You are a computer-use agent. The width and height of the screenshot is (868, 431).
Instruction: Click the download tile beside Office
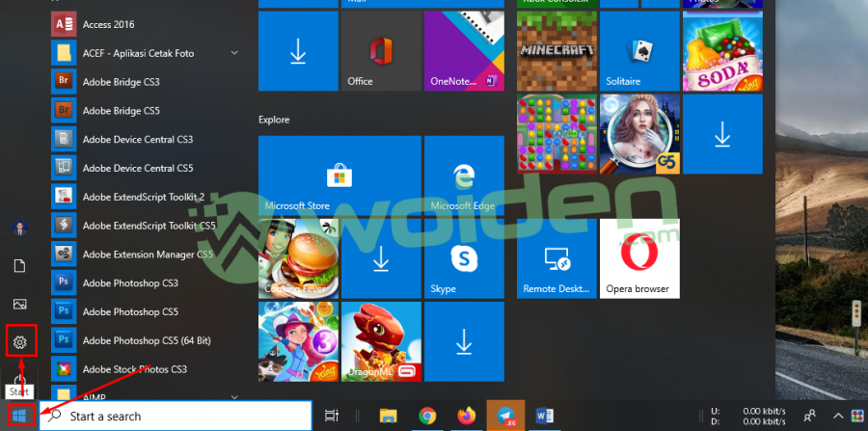tap(298, 51)
